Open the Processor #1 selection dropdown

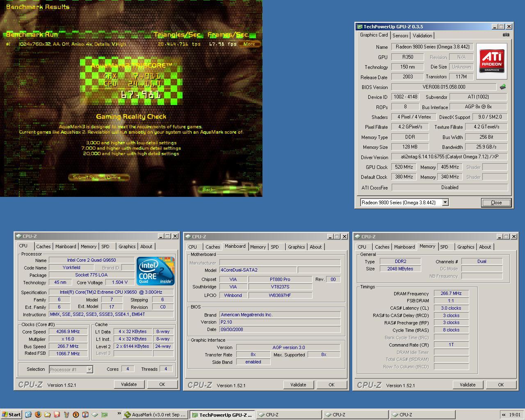click(x=89, y=370)
